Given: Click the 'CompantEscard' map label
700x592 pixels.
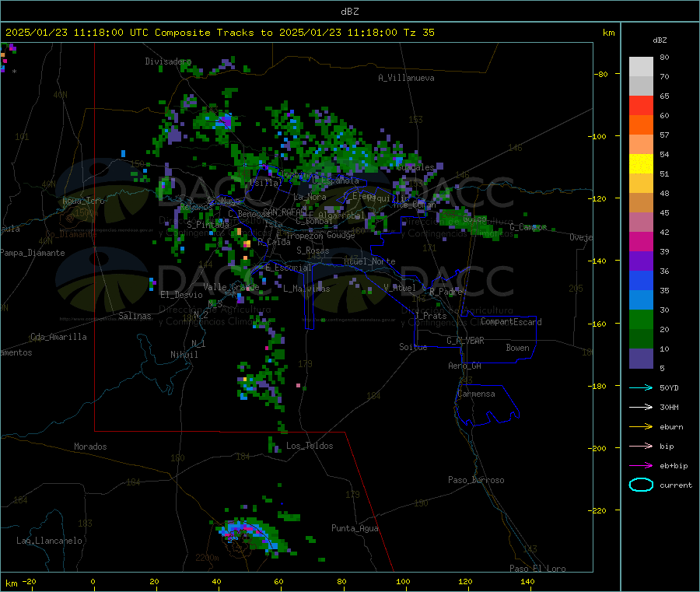Looking at the screenshot, I should point(511,322).
